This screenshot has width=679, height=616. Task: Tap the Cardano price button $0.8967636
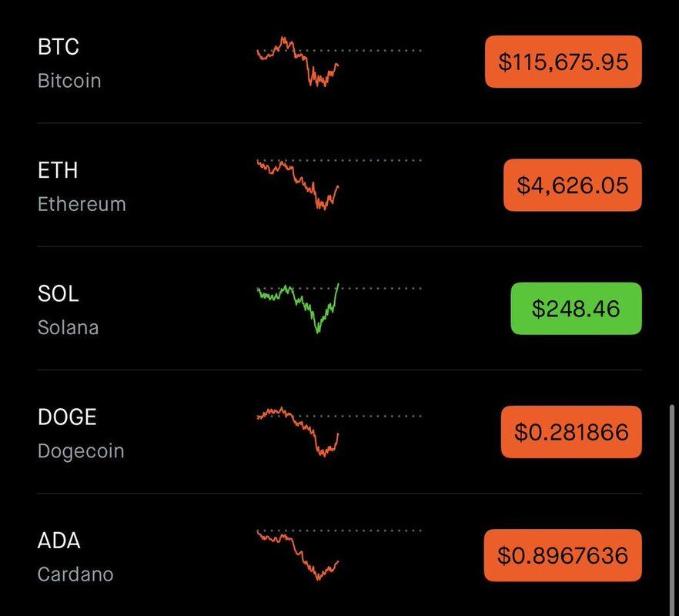pyautogui.click(x=563, y=555)
